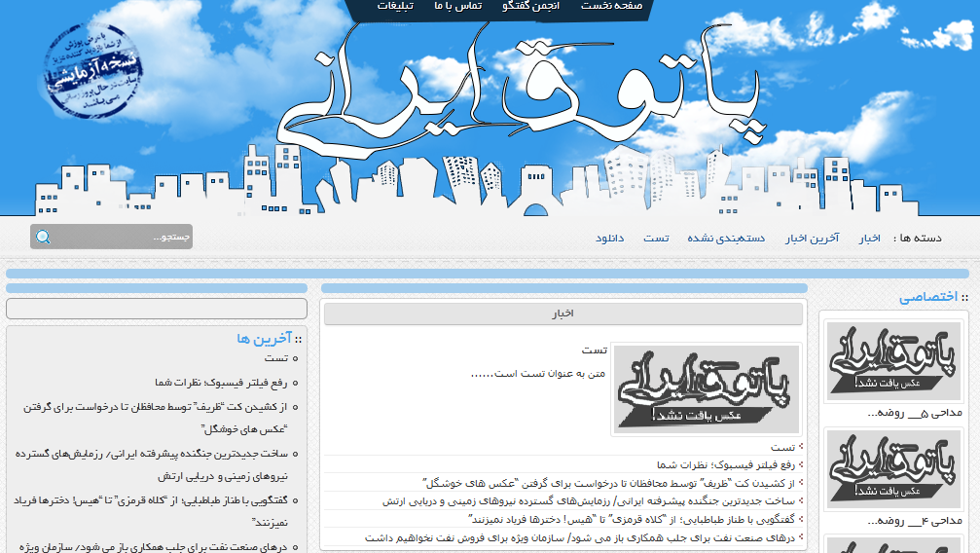
Task: Click the featured تست post thumbnail
Action: tap(708, 389)
